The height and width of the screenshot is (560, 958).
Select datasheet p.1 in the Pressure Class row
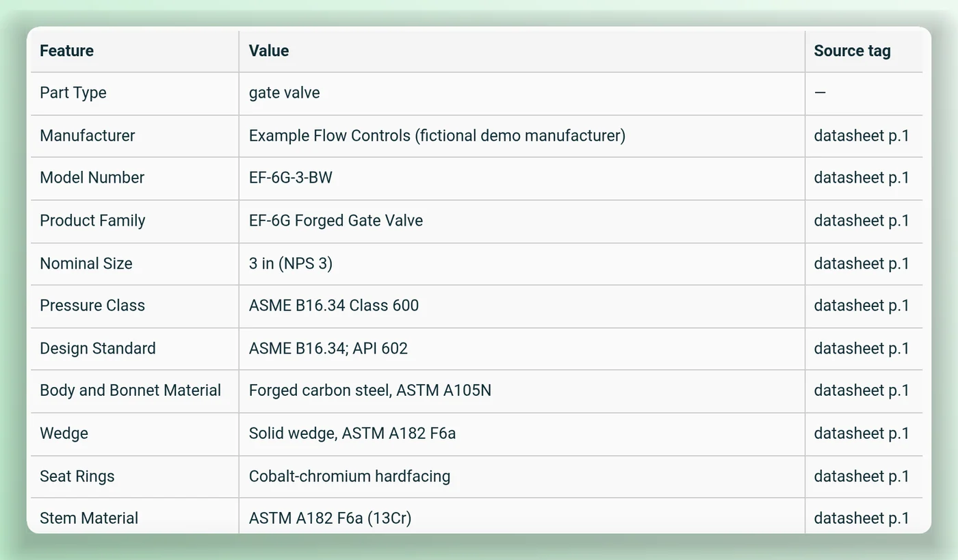click(x=862, y=306)
